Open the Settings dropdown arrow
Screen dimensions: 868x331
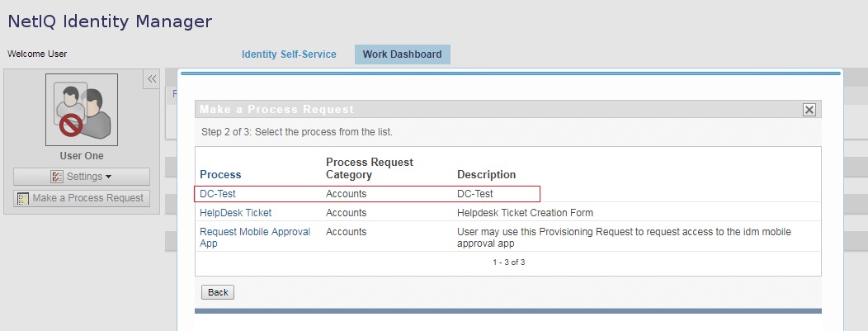(109, 177)
